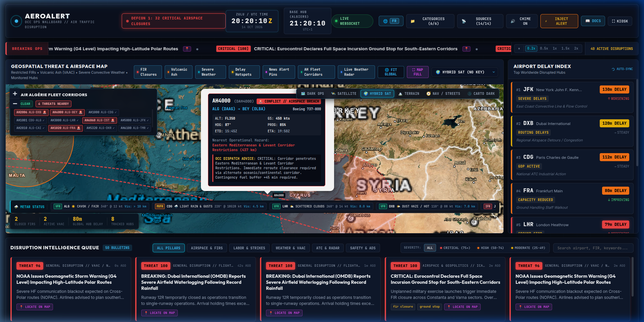Click the siren icon in Conflict Airspace Breach badge

(260, 101)
